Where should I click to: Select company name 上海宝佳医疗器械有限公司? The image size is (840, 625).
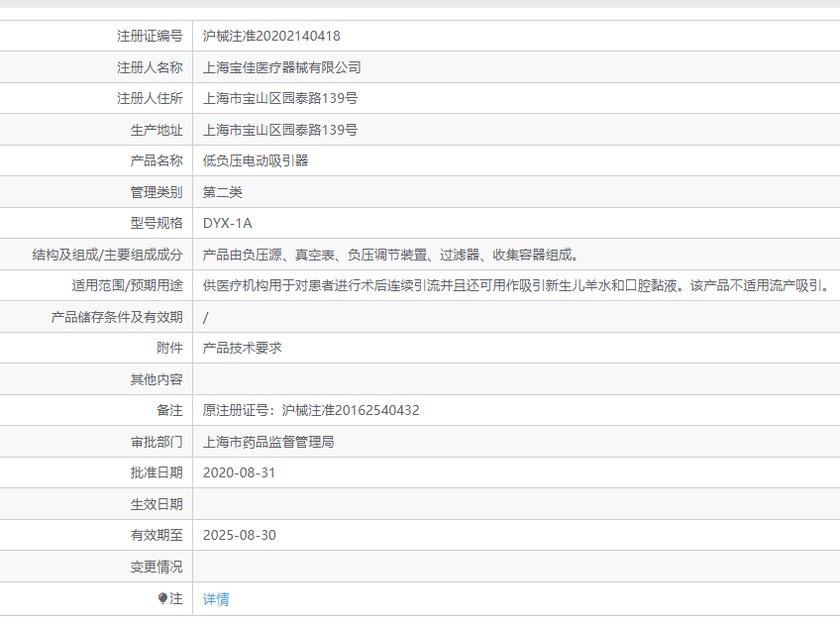point(281,67)
